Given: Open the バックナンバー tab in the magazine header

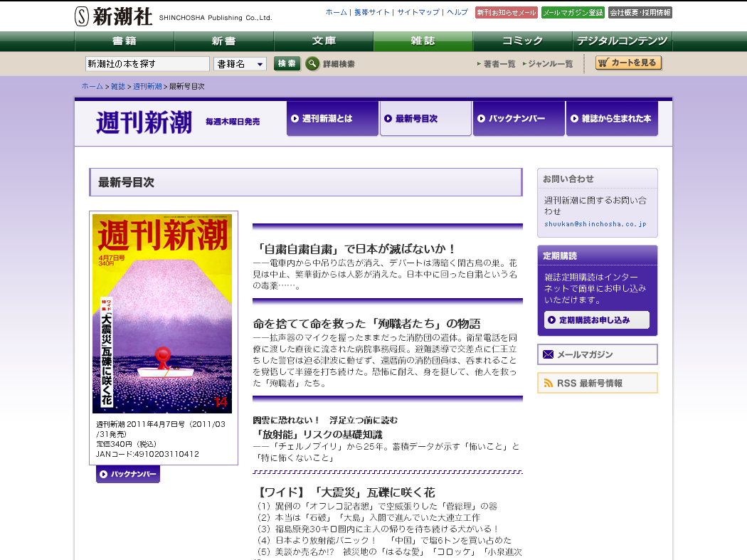Looking at the screenshot, I should [519, 119].
